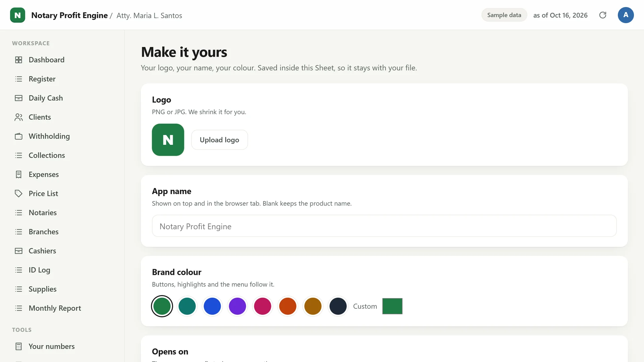Go to Branches in the sidebar
This screenshot has width=644, height=362.
click(x=62, y=232)
